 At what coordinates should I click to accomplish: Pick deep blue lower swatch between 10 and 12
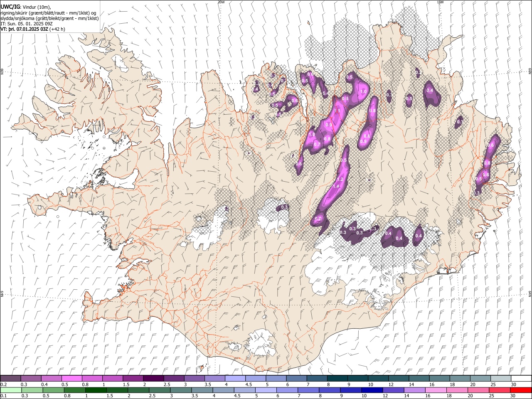coord(372,390)
